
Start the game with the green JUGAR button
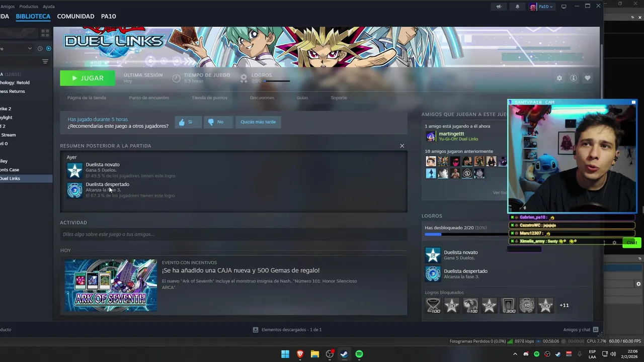[x=88, y=78]
